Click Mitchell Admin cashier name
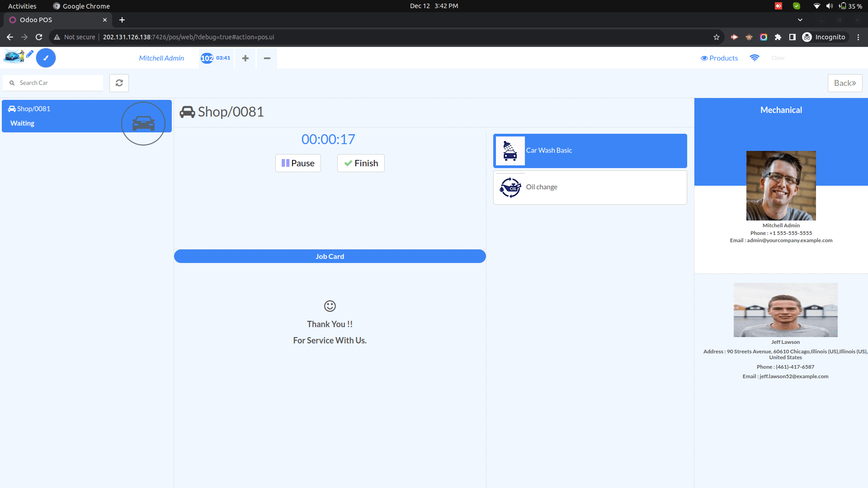868x488 pixels. coord(161,58)
